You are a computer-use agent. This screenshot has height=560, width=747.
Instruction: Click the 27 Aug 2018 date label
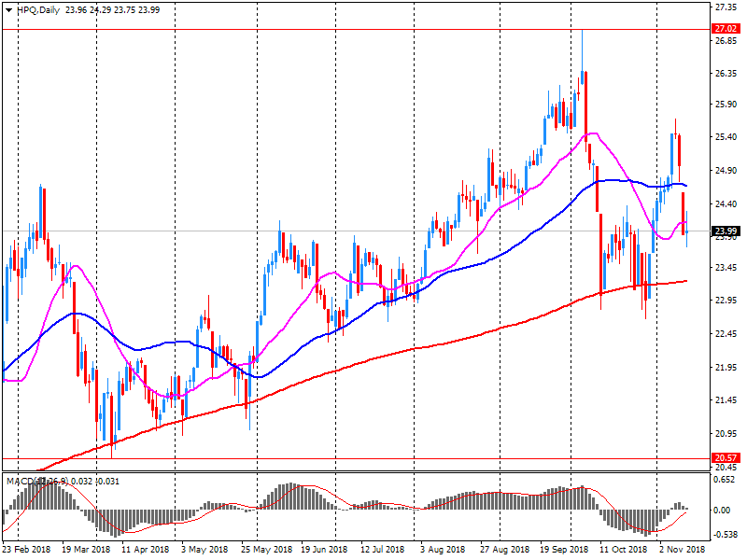pos(504,550)
